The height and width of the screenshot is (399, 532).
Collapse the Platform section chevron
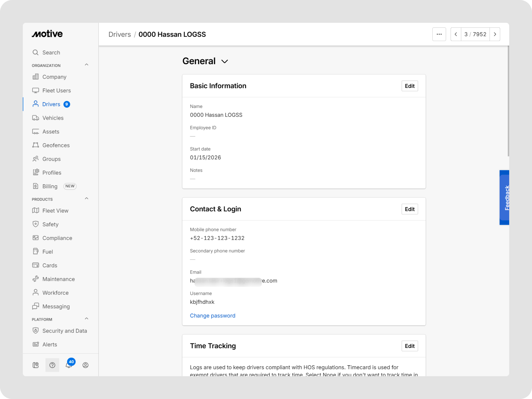coord(87,319)
